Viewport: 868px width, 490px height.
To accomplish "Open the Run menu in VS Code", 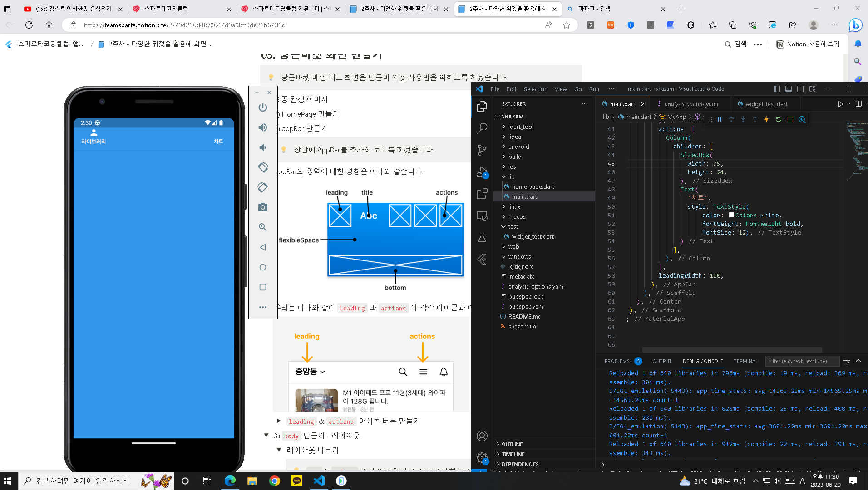I will pos(594,89).
